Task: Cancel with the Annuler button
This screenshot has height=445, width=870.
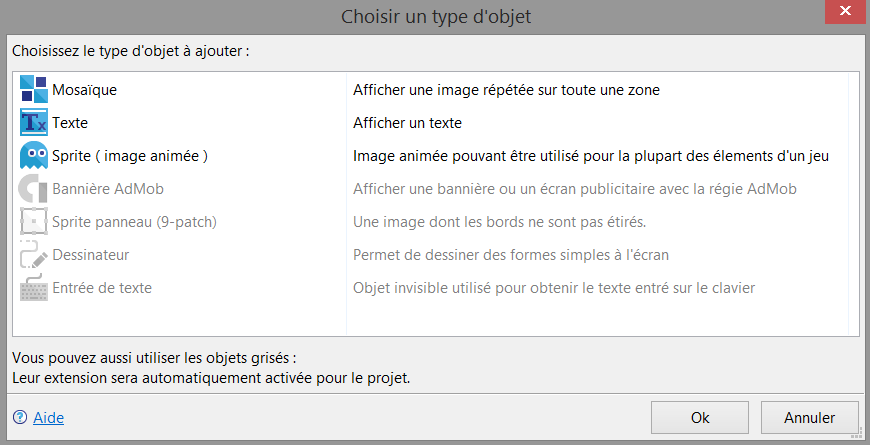Action: 810,417
